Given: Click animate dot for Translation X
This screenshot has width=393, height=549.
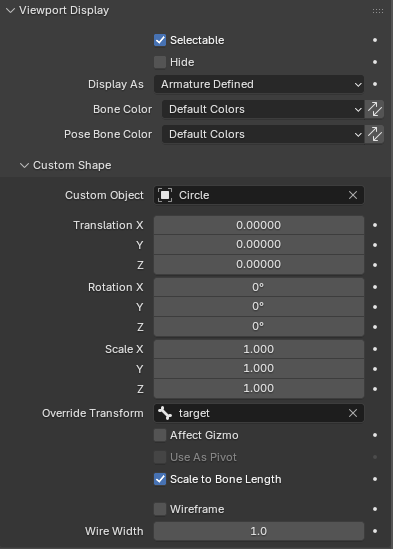Looking at the screenshot, I should [x=375, y=225].
